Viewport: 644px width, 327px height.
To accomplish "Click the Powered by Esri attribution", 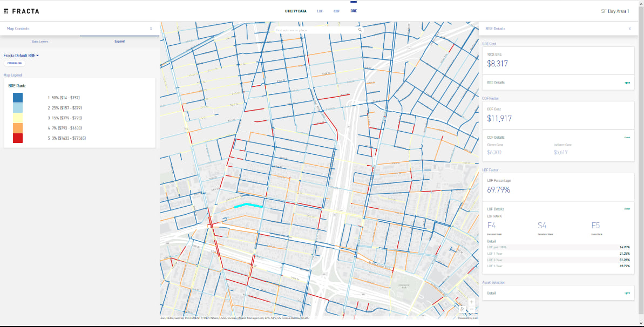I will [x=468, y=318].
